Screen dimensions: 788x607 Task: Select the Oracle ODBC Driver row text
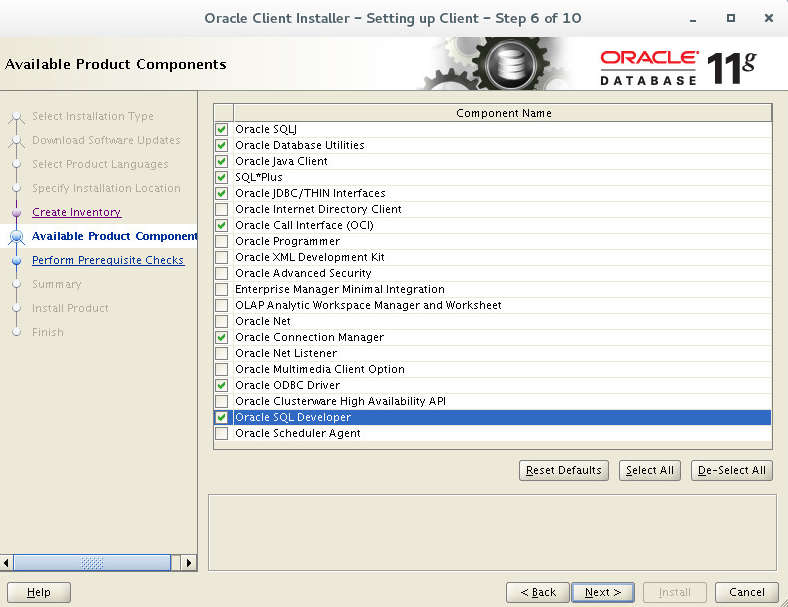click(287, 385)
